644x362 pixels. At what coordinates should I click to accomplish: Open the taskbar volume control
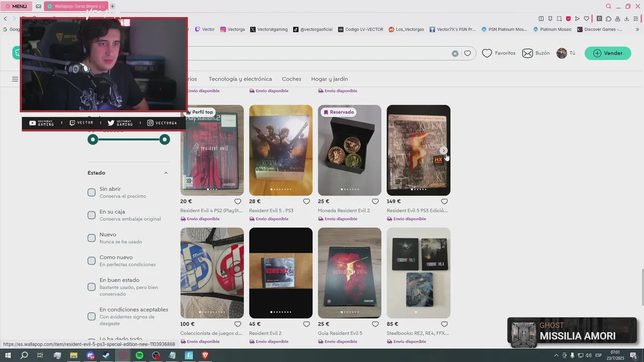pyautogui.click(x=589, y=355)
